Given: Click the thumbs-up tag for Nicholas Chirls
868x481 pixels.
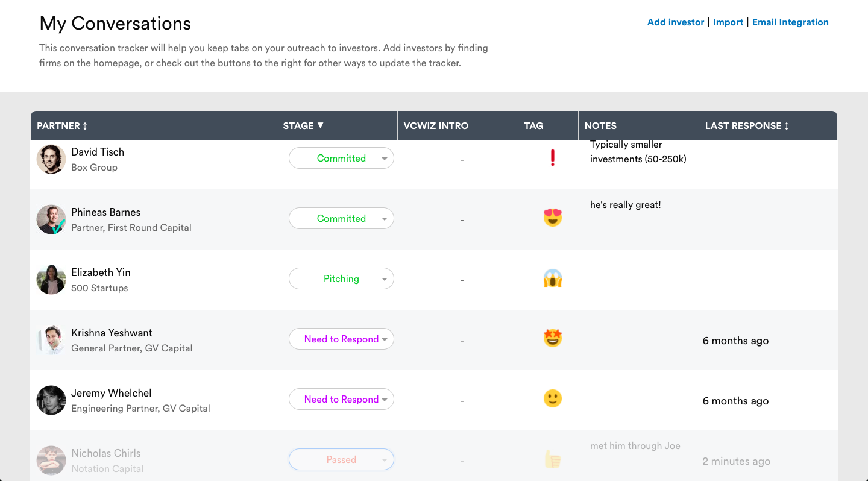Looking at the screenshot, I should [x=553, y=460].
